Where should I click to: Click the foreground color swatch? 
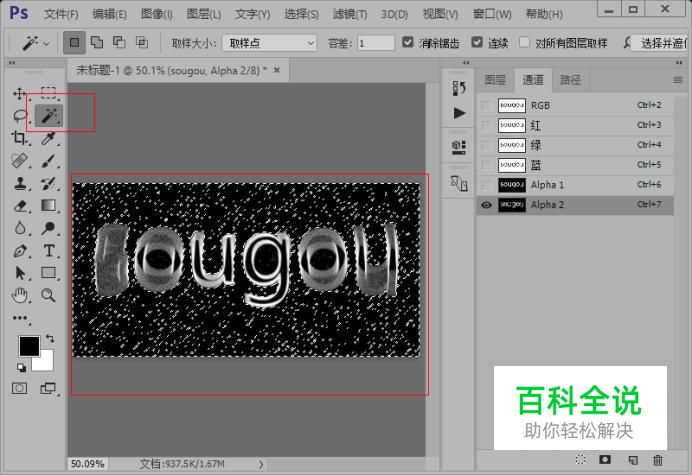(x=29, y=346)
